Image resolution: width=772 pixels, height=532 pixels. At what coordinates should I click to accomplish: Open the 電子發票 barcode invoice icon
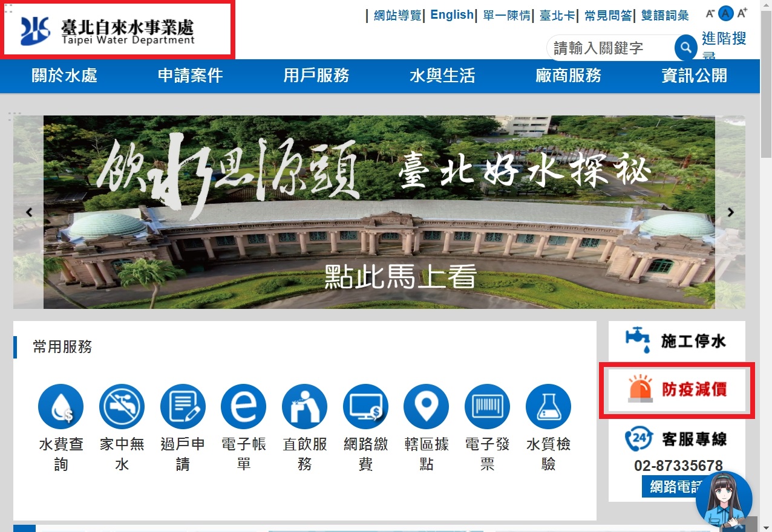(487, 407)
